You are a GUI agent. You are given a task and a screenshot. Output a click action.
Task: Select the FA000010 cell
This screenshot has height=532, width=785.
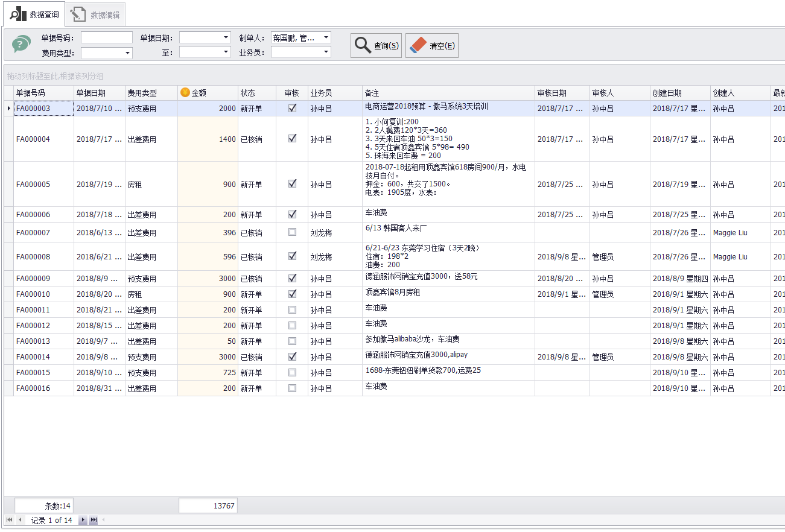43,294
